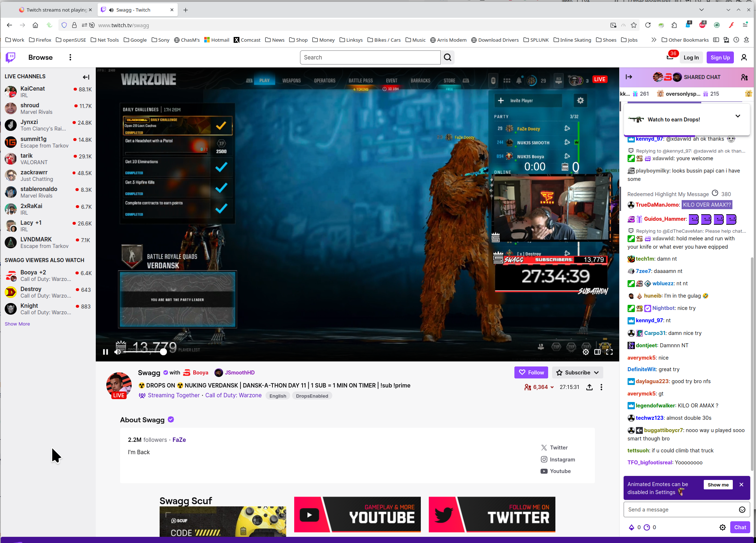The height and width of the screenshot is (543, 756).
Task: Click the Streaming Together link
Action: point(173,395)
